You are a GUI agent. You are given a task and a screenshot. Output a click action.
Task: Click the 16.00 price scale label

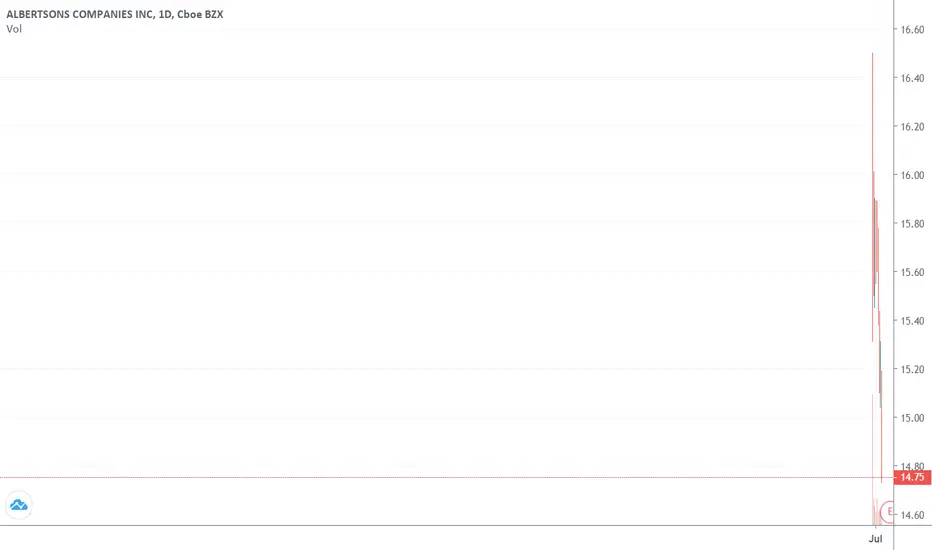pos(912,175)
